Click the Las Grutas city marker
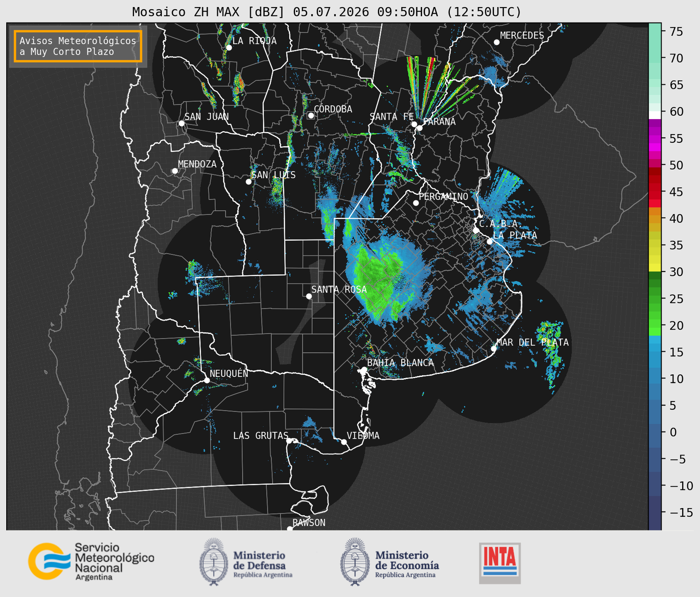This screenshot has height=597, width=700. click(289, 441)
